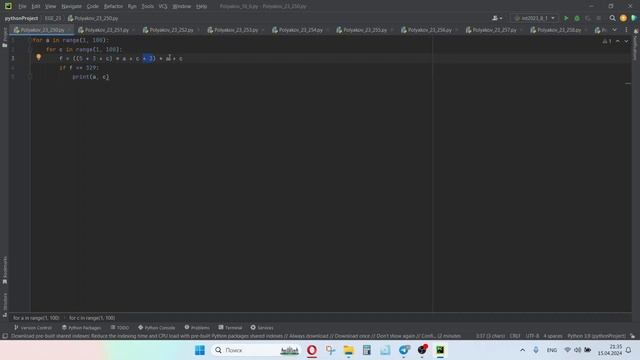Open File Explorer from the taskbar

349,350
